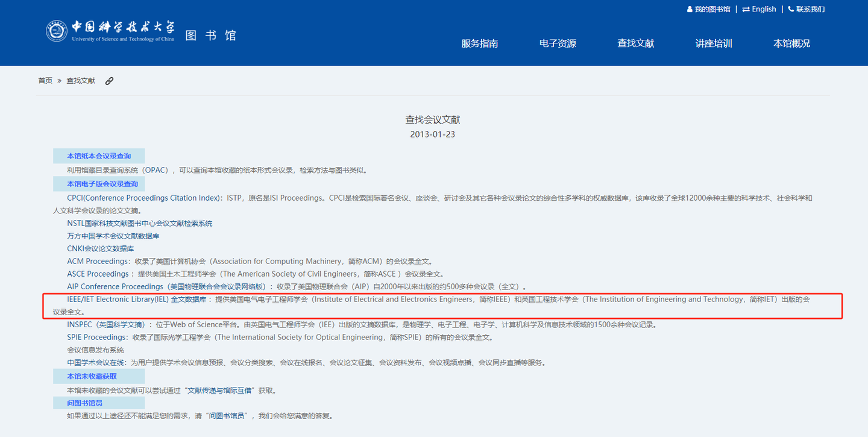
Task: Open the CNKI会议论文数据库 link
Action: click(101, 249)
